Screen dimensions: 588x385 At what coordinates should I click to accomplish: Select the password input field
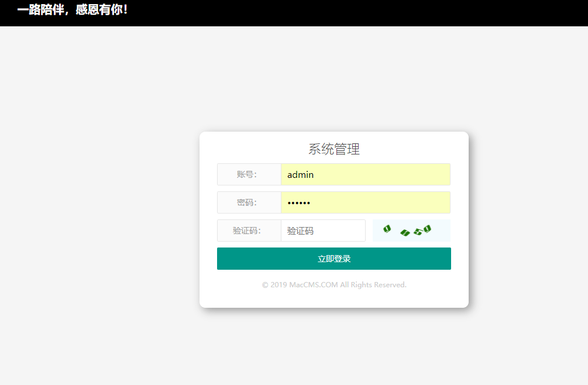click(366, 202)
